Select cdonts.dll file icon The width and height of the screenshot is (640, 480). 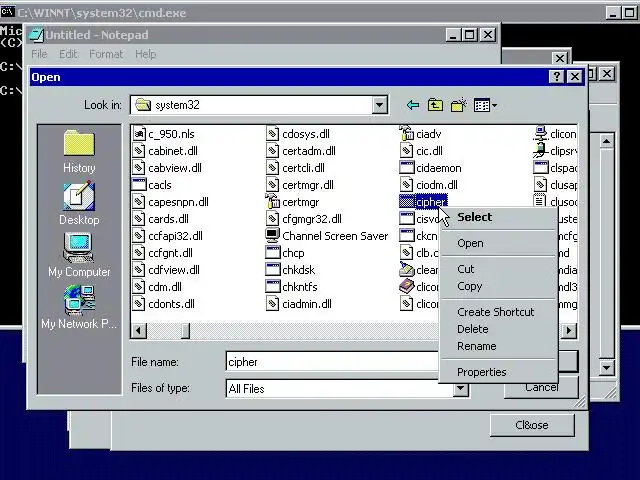pyautogui.click(x=138, y=304)
